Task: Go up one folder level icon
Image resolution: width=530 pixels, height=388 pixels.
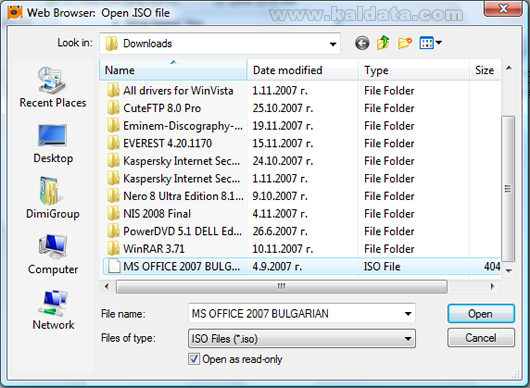Action: tap(383, 43)
